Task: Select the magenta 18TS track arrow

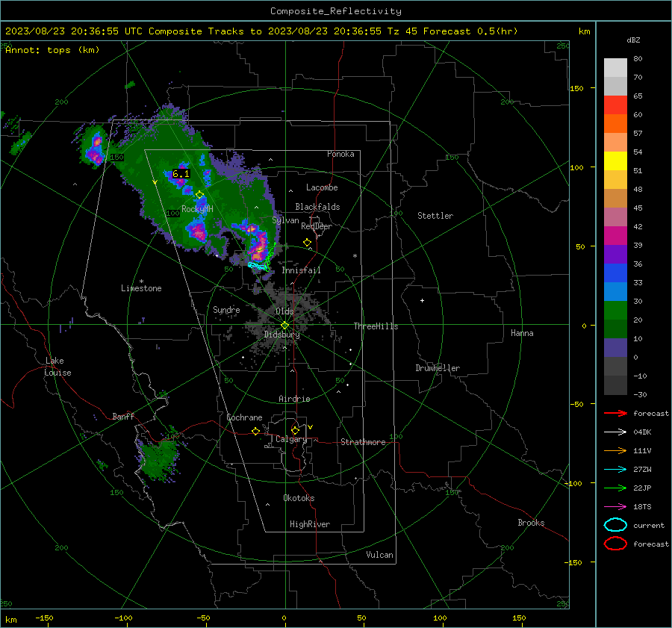Action: pyautogui.click(x=615, y=507)
